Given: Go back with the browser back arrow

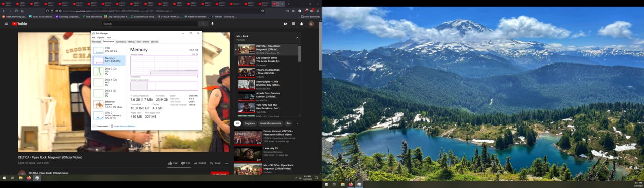Looking at the screenshot, I should 4,11.
